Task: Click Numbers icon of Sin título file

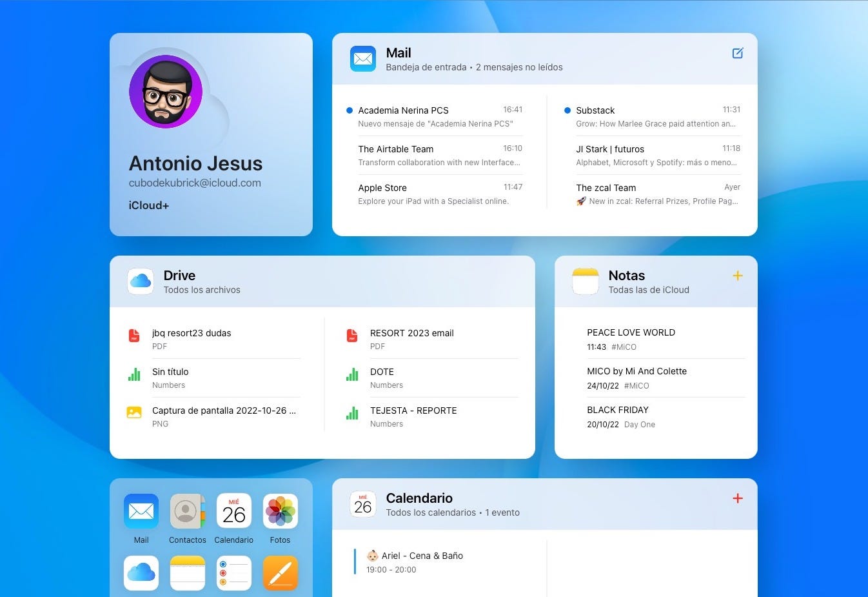Action: (134, 374)
